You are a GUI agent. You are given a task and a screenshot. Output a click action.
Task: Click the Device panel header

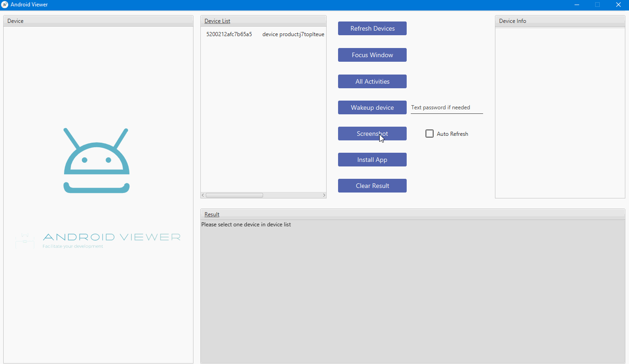tap(98, 21)
